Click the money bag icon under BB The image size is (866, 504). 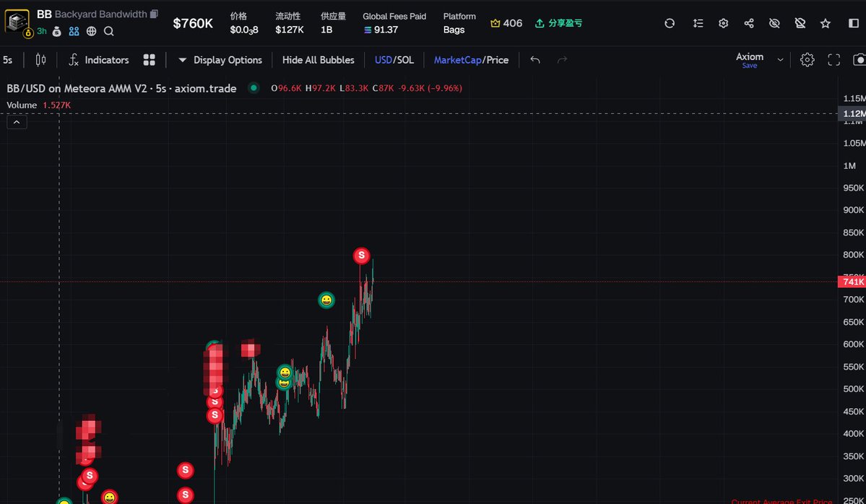tap(57, 32)
